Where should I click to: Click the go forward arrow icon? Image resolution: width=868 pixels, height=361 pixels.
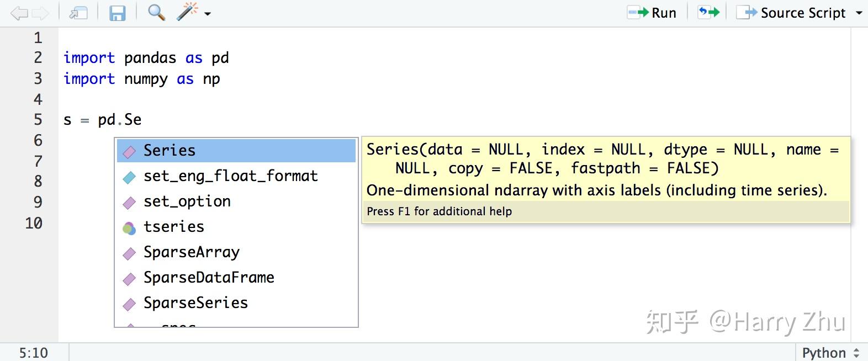pos(40,13)
